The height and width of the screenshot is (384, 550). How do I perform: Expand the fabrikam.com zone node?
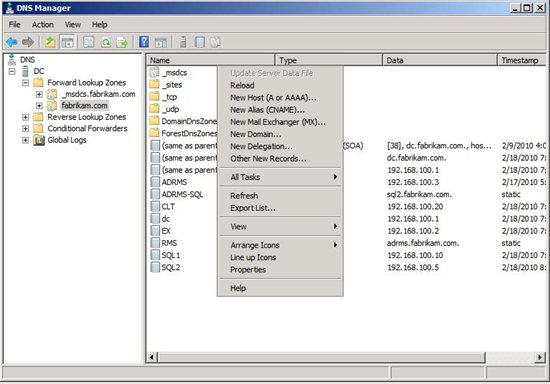(x=39, y=106)
